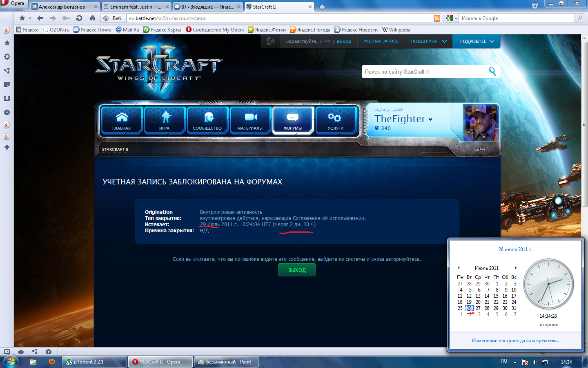
Task: Open the Яндекс.Почта bookmark
Action: pyautogui.click(x=93, y=30)
